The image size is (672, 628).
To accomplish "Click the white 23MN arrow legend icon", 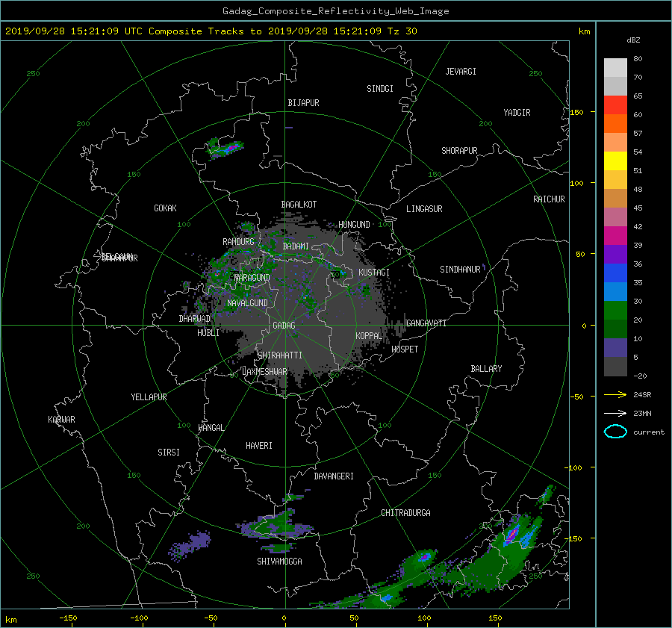I will (615, 413).
